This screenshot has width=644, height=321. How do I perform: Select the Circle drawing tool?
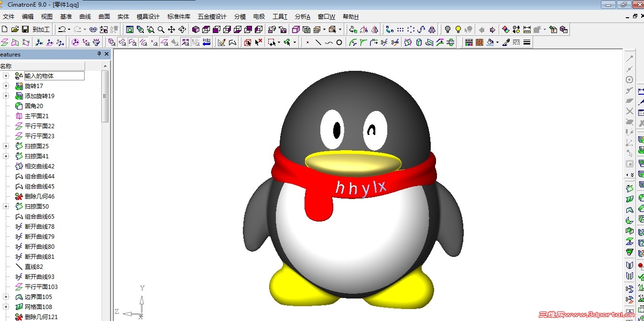(x=339, y=42)
